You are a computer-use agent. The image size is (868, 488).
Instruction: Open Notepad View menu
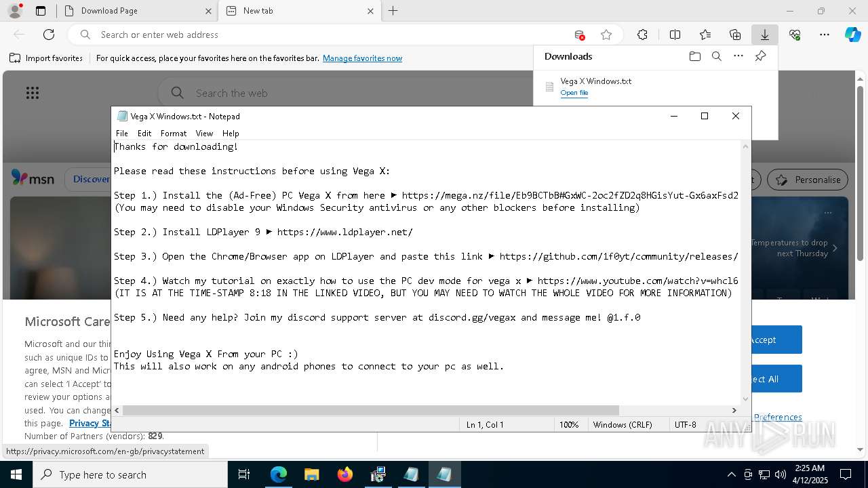tap(204, 134)
